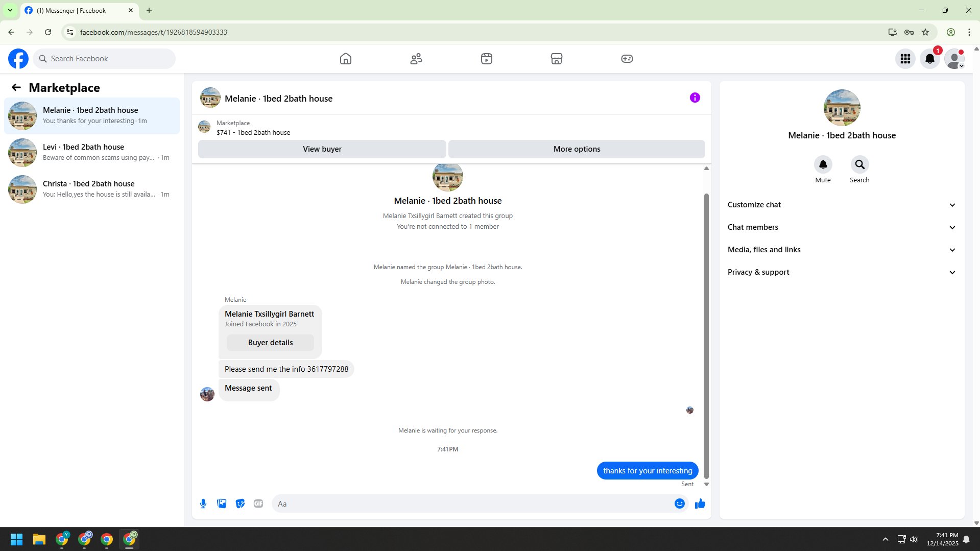Screen dimensions: 980x551
Task: Expand Customize chat section
Action: pyautogui.click(x=842, y=205)
